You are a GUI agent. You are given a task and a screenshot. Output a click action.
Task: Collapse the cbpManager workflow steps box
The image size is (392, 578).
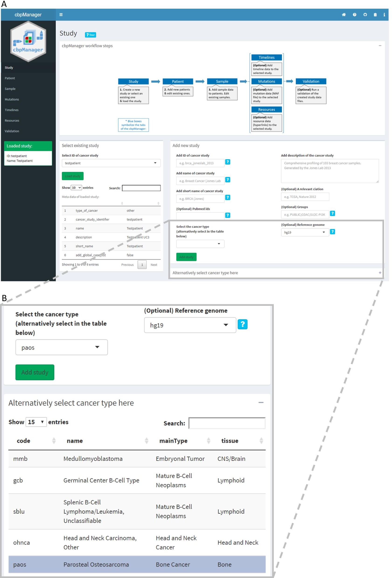(x=380, y=46)
